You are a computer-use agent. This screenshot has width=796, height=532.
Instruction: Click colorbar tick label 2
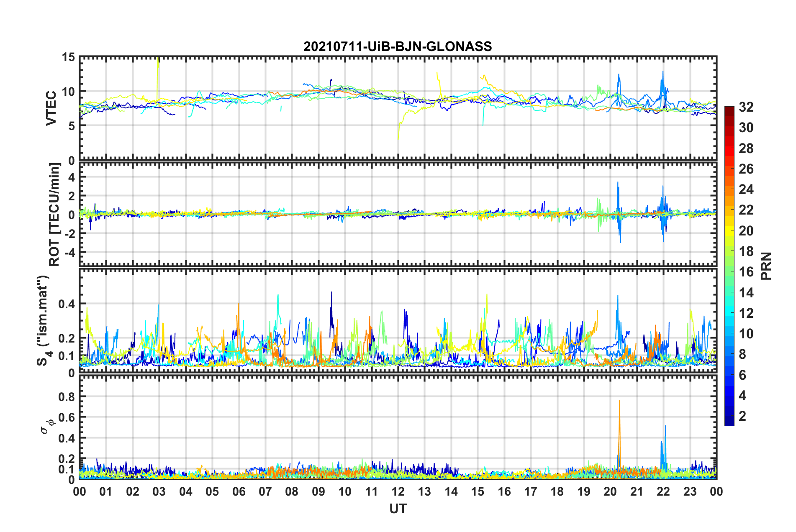(x=742, y=416)
